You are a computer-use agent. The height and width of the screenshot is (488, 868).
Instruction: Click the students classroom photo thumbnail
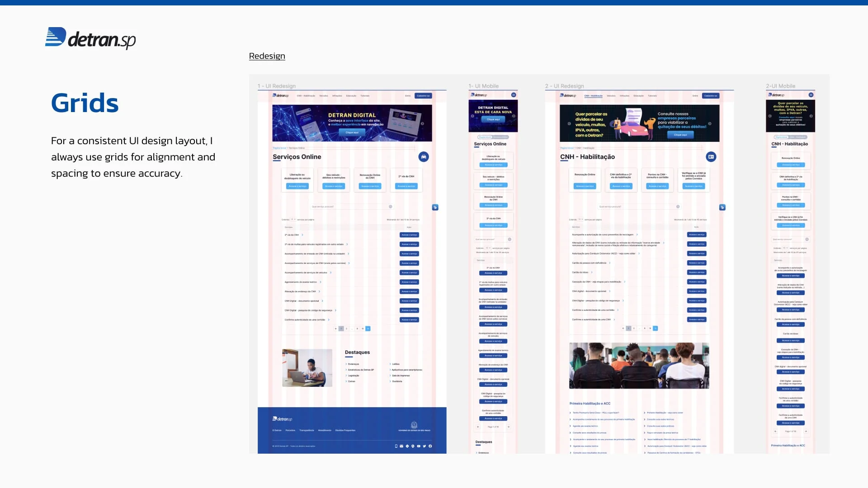[639, 366]
